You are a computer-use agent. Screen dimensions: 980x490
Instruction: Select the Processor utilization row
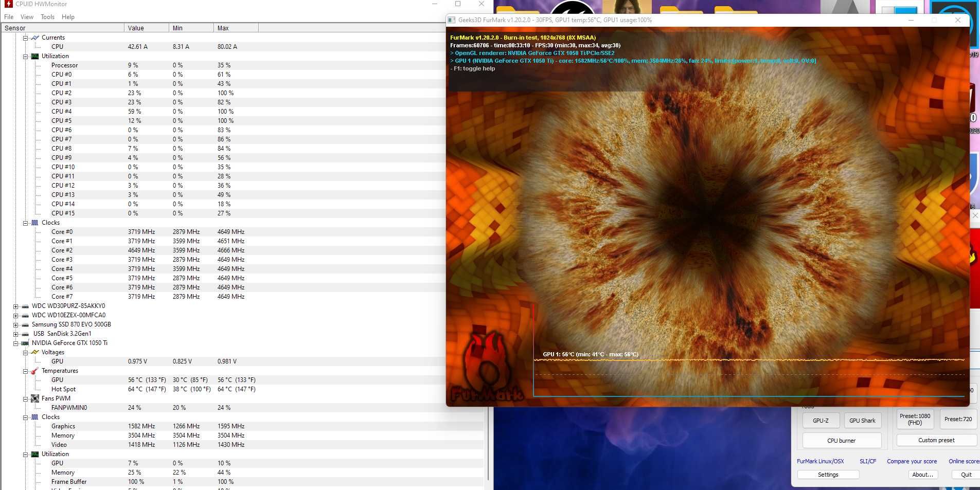pos(225,65)
